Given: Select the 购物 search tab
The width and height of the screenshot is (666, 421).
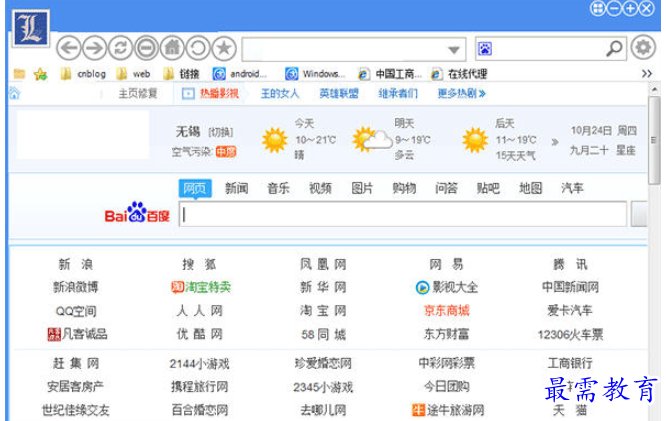Looking at the screenshot, I should (404, 188).
